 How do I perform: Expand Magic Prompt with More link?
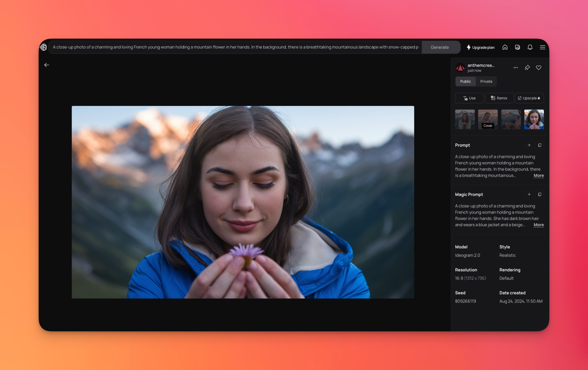coord(539,225)
